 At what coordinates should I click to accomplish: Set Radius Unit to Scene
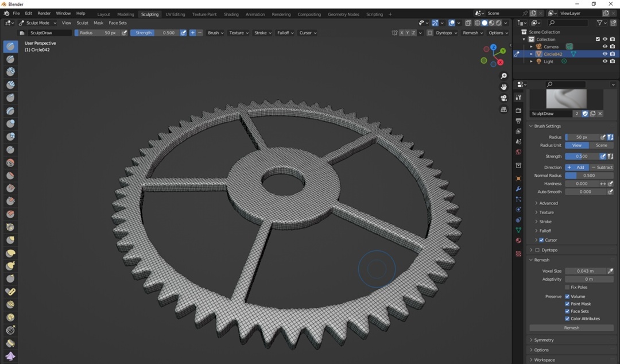pos(602,145)
